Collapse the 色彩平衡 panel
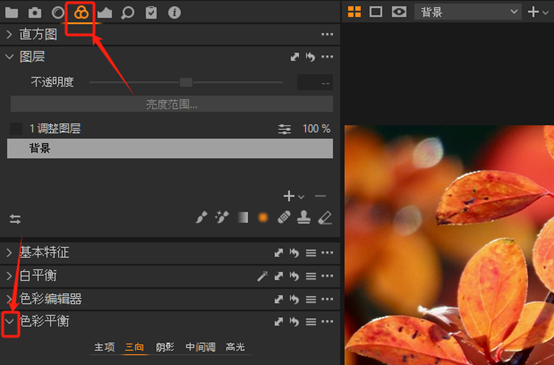 (10, 321)
